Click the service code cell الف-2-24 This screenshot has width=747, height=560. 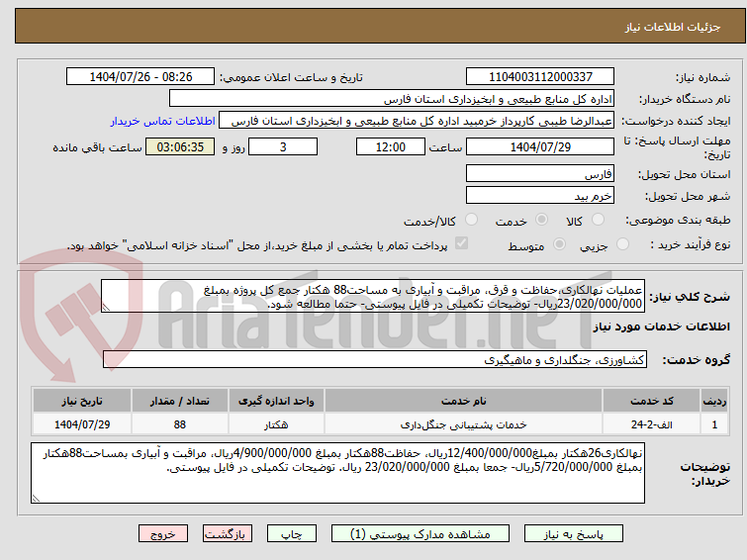point(651,424)
